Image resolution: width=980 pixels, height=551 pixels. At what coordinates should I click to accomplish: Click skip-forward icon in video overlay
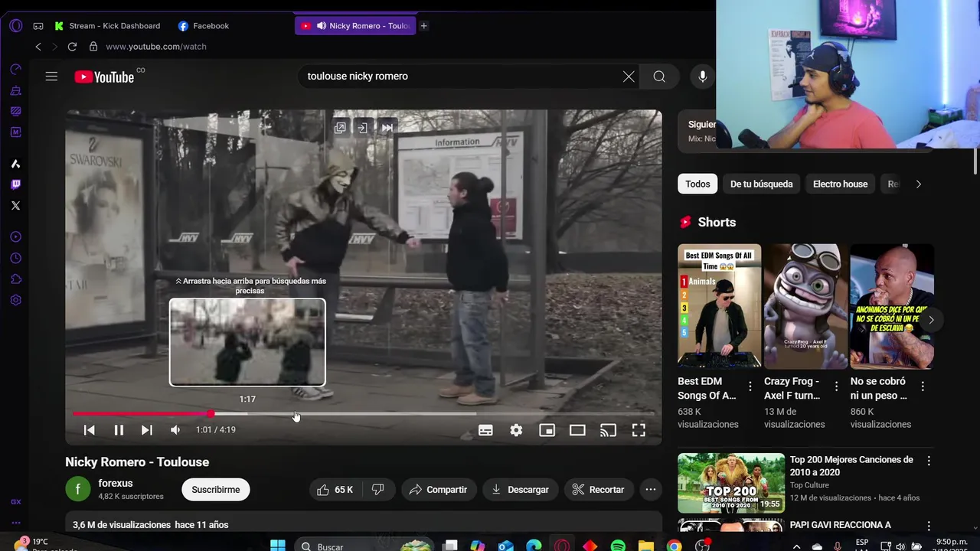[387, 128]
